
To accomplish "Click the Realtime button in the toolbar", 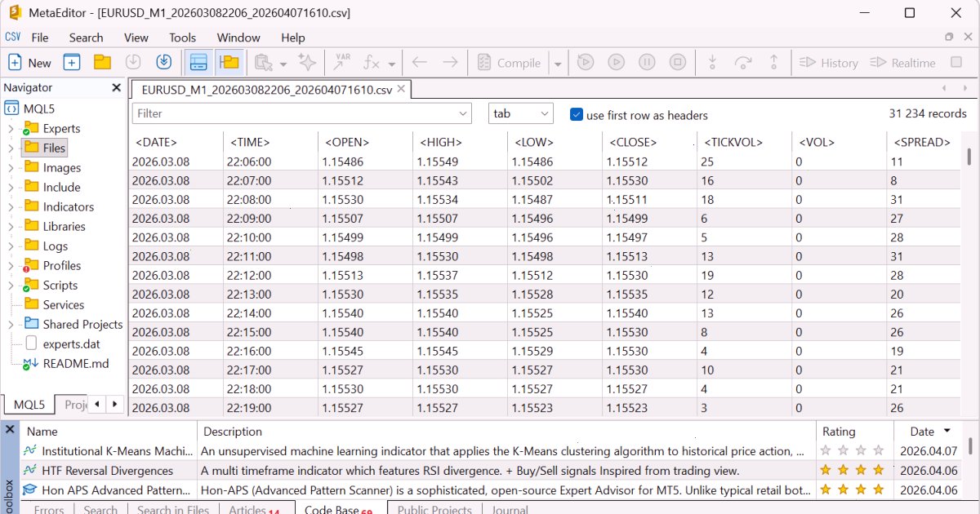I will tap(902, 63).
